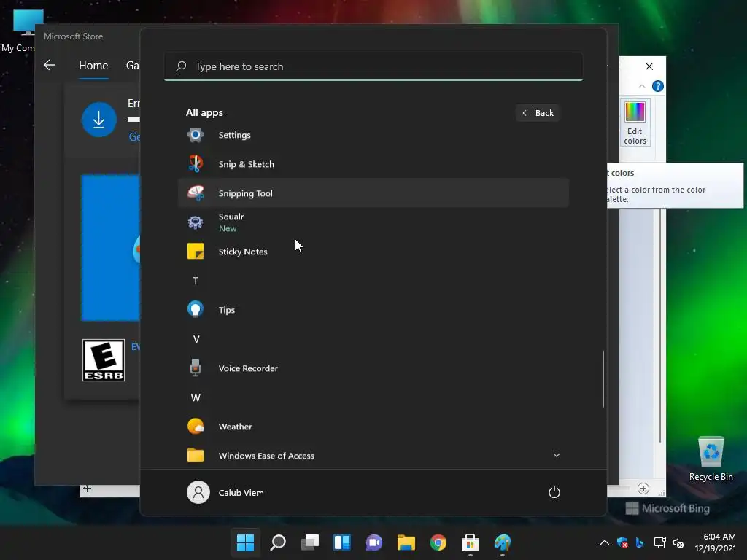This screenshot has height=560, width=747.
Task: Show hidden tray icons chevron
Action: 605,542
